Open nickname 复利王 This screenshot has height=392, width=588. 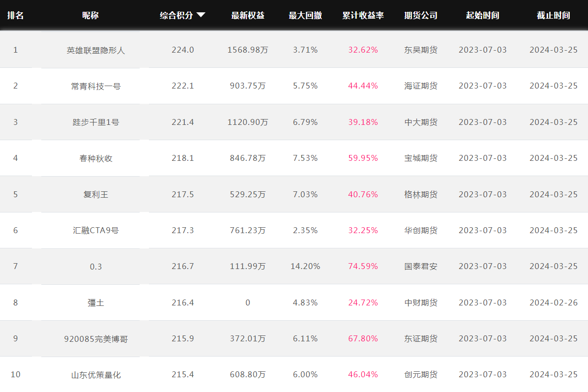(96, 194)
